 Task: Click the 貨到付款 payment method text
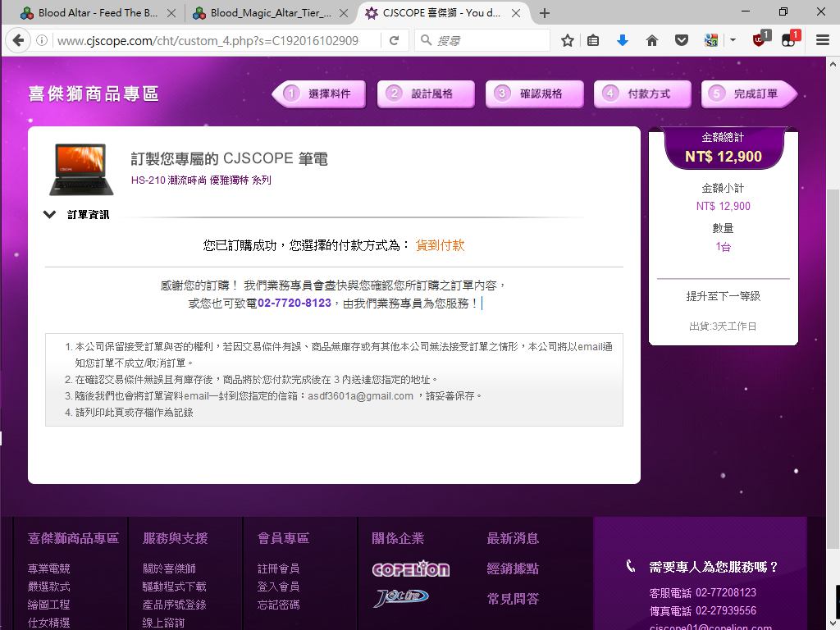click(x=440, y=245)
